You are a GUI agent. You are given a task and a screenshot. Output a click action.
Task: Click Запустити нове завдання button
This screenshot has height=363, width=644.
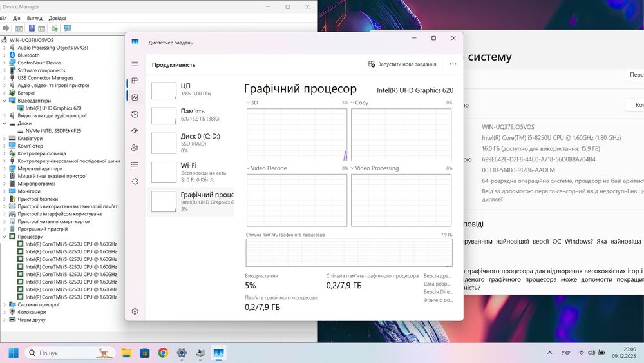402,64
